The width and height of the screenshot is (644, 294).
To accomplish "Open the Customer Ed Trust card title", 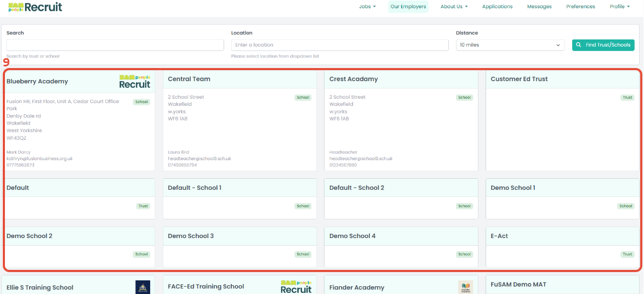I will pyautogui.click(x=519, y=79).
